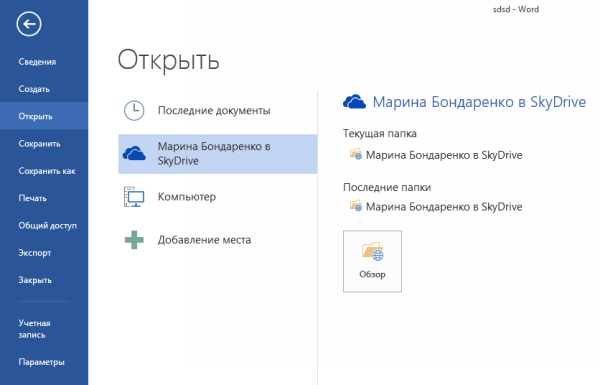600x385 pixels.
Task: Open the current folder Марина Бондаренко в SkyDrive
Action: (x=444, y=155)
